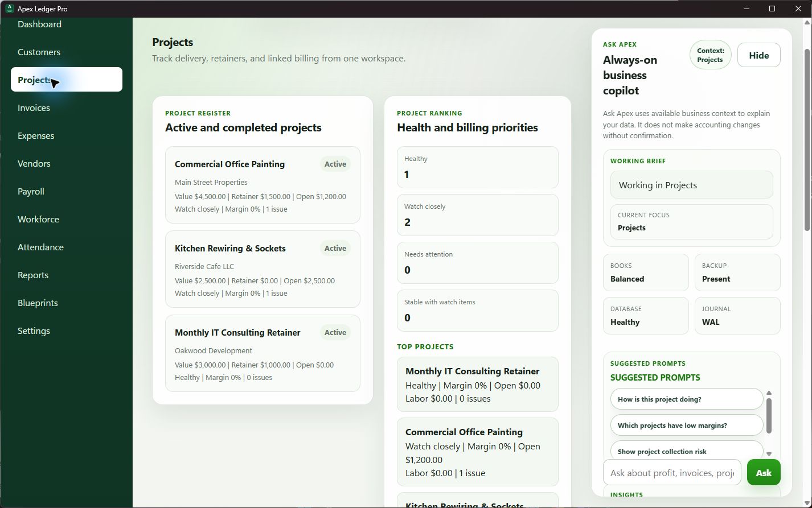Click the Current Focus Projects box
Viewport: 812px width, 508px height.
coord(691,222)
